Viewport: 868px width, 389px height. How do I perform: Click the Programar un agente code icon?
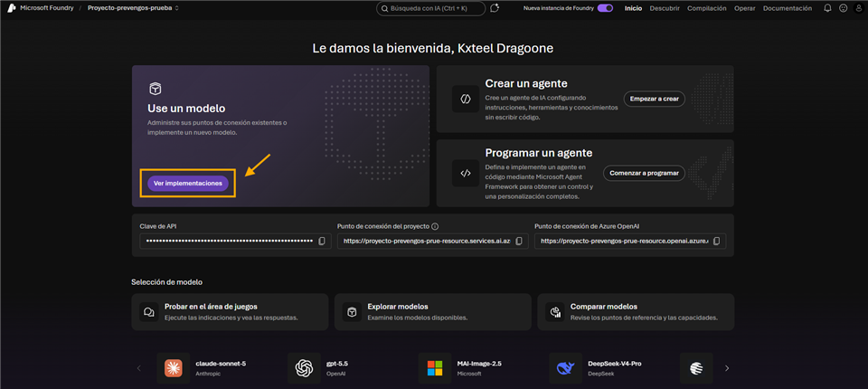[x=466, y=173]
